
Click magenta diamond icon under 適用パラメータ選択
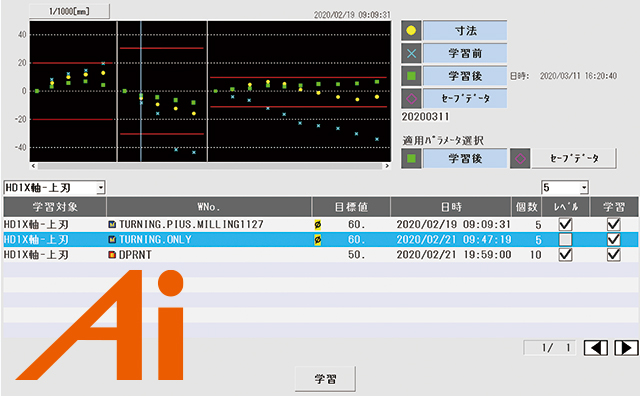point(520,158)
